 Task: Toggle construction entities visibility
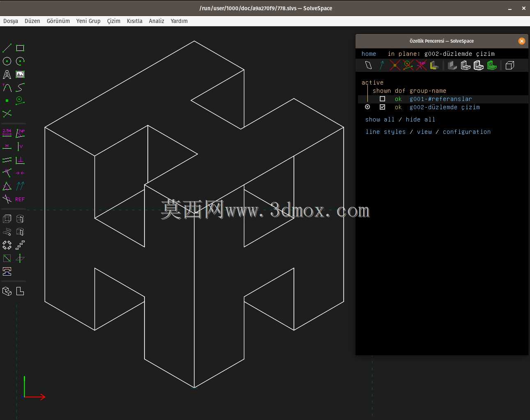coord(408,65)
